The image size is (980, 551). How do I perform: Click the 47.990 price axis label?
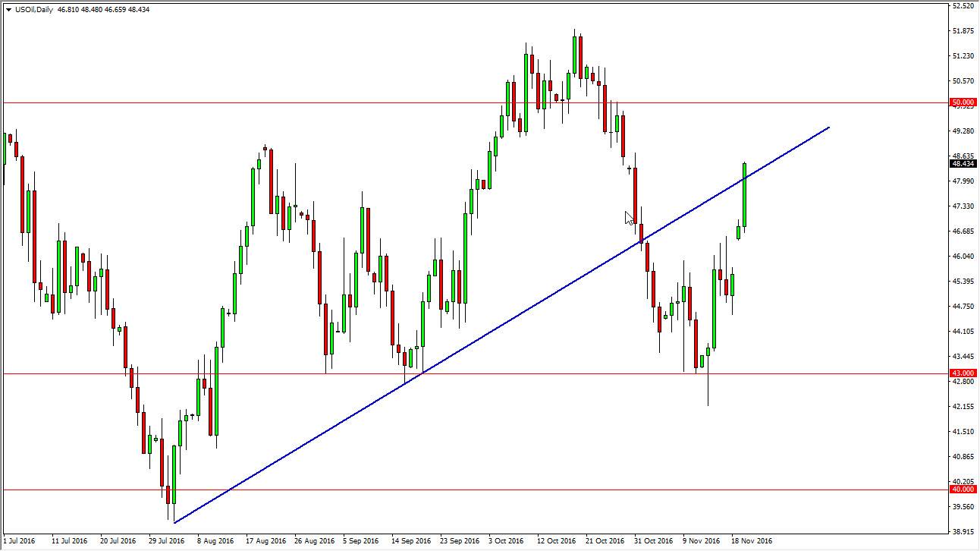(x=963, y=181)
